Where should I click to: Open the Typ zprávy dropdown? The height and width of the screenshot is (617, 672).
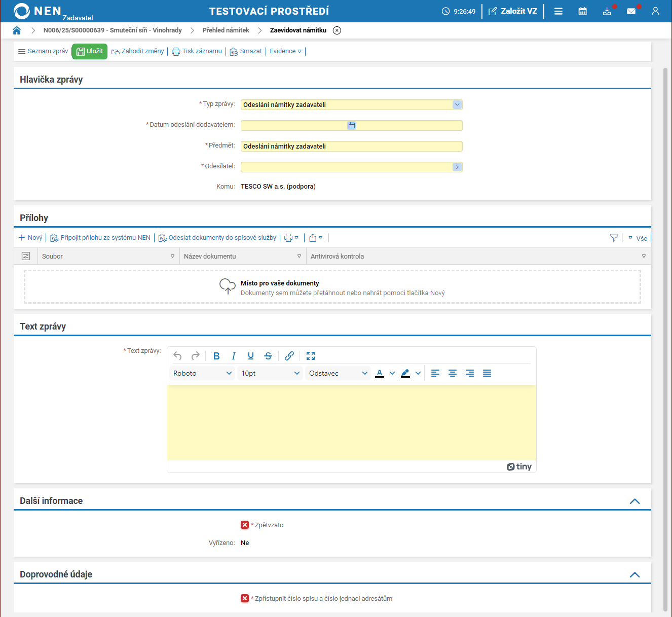457,104
